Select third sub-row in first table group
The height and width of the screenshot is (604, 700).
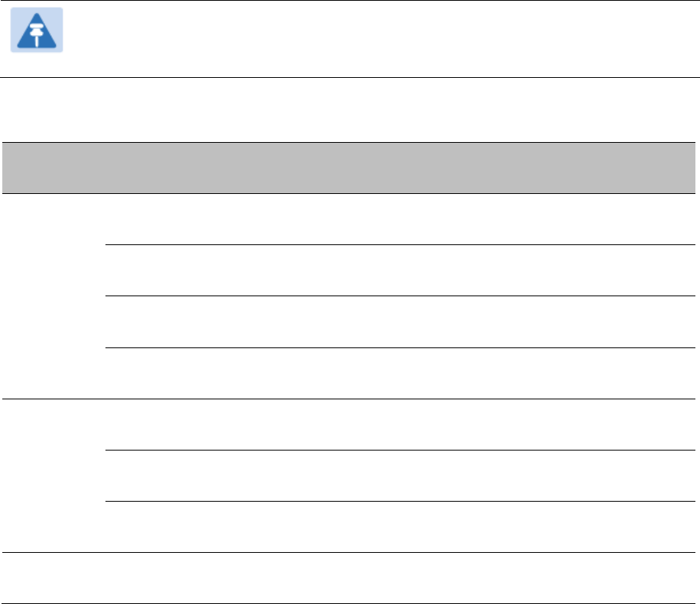pyautogui.click(x=400, y=321)
